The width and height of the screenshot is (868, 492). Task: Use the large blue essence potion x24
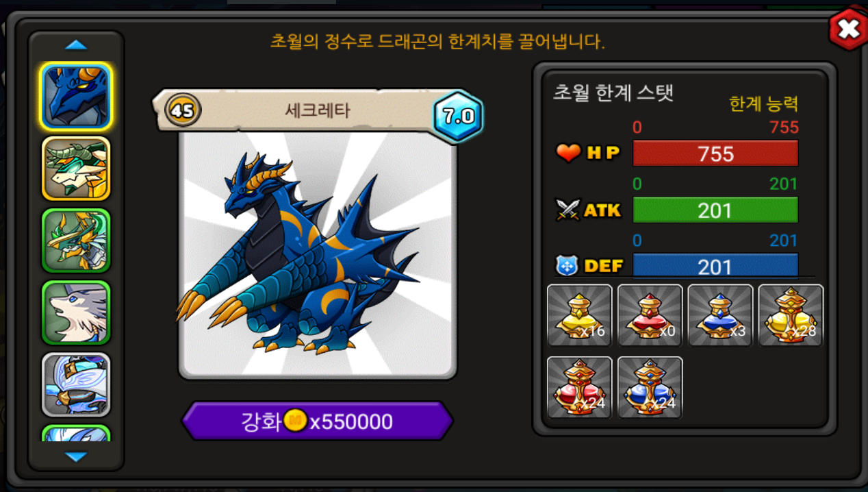[650, 387]
